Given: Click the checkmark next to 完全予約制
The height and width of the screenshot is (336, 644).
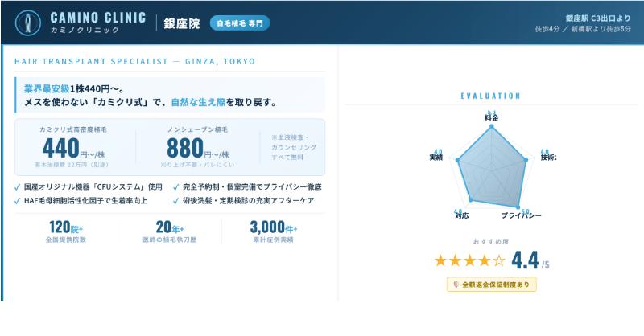Looking at the screenshot, I should tap(176, 186).
